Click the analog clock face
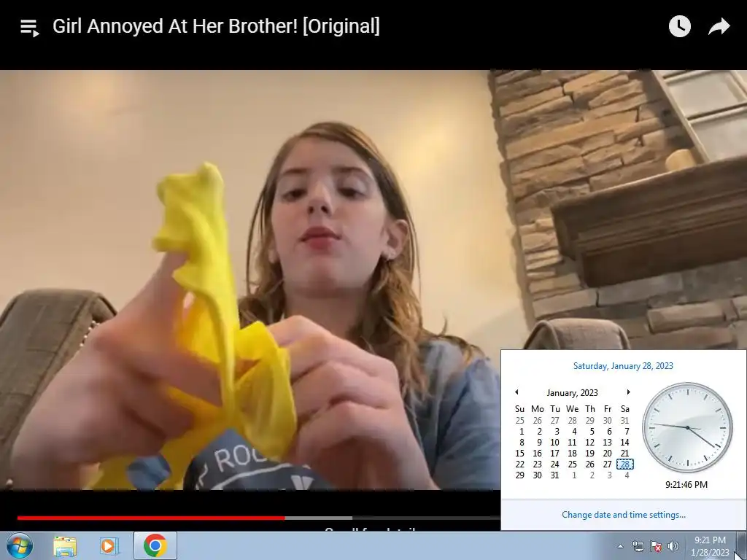The height and width of the screenshot is (560, 747). pyautogui.click(x=687, y=427)
